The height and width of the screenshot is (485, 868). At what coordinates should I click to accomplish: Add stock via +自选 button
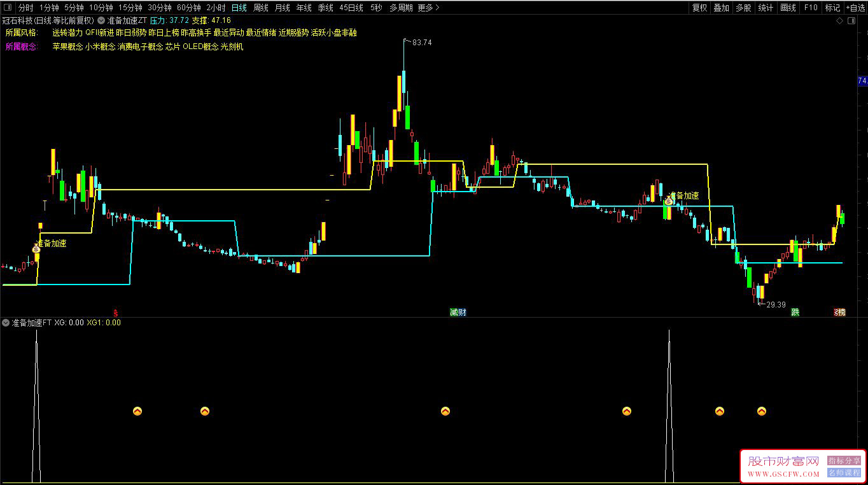pyautogui.click(x=855, y=8)
